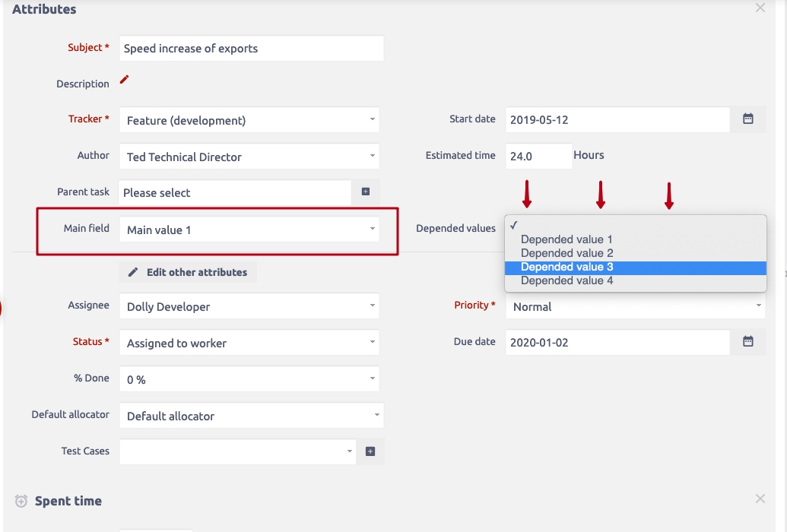The height and width of the screenshot is (532, 787).
Task: Open the Assignee dropdown
Action: pos(249,307)
